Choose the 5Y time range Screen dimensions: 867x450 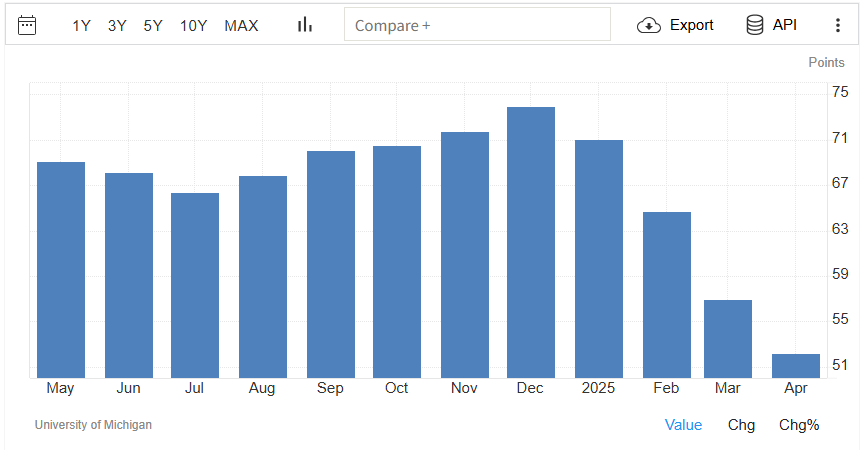pyautogui.click(x=153, y=25)
